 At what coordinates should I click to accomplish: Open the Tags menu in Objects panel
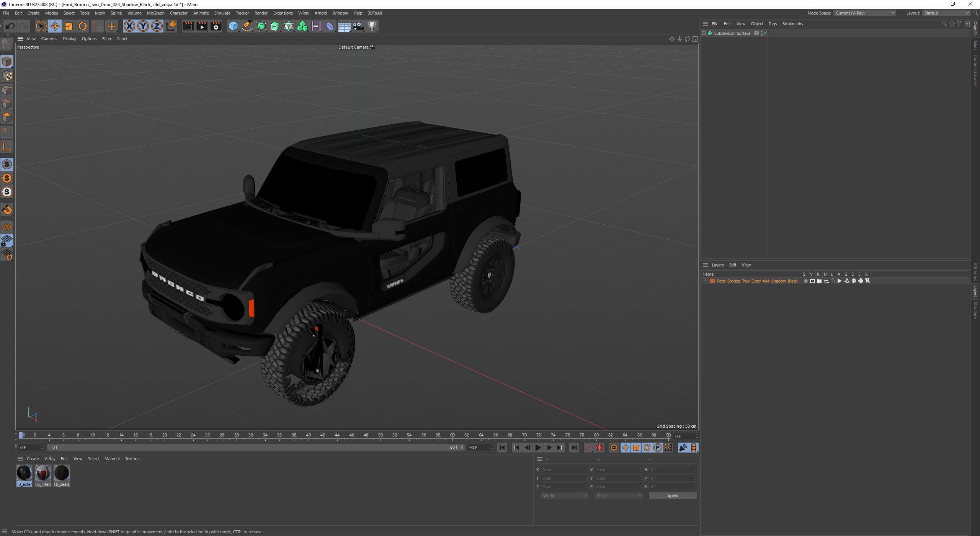click(773, 24)
